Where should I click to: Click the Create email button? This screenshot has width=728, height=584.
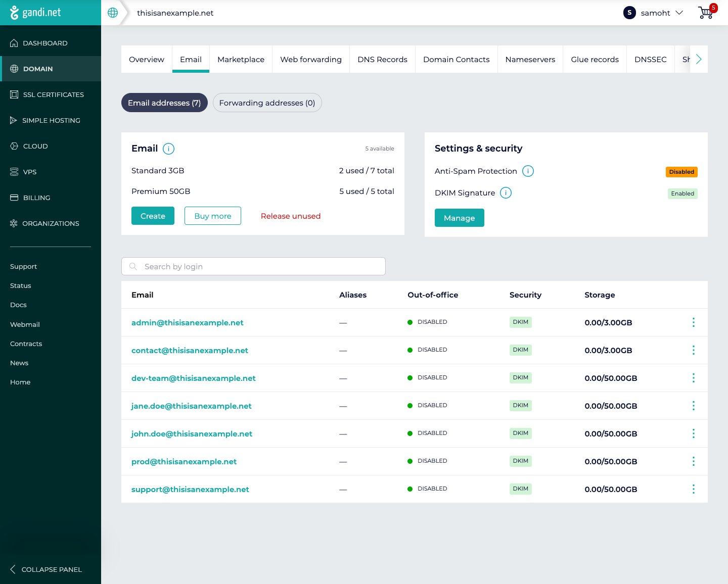[x=153, y=216]
